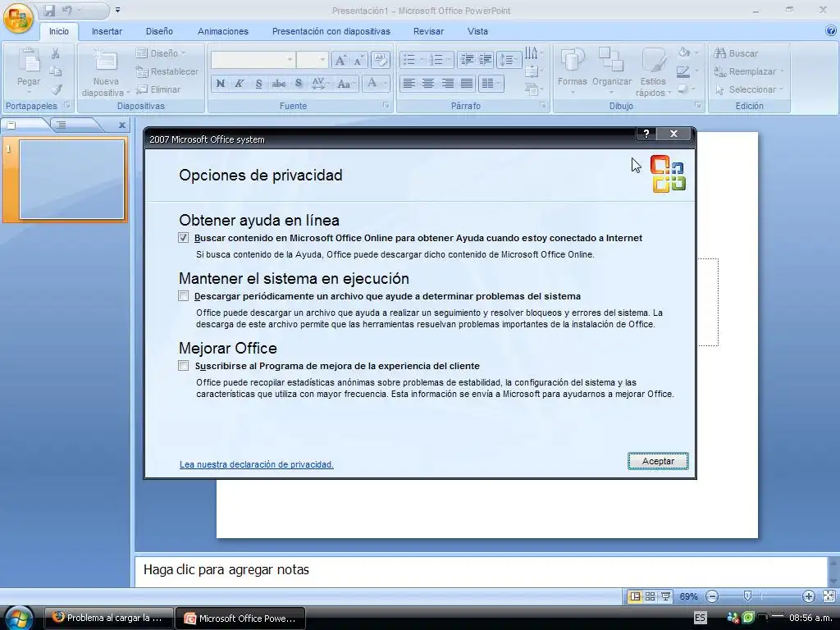Click the Copy icon in Portapapeles

(x=55, y=71)
